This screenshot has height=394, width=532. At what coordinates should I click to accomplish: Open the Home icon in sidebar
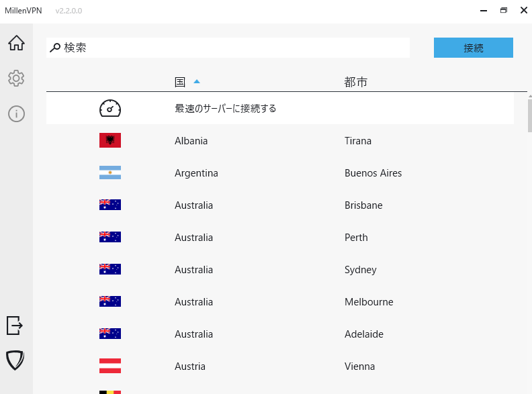click(x=16, y=43)
